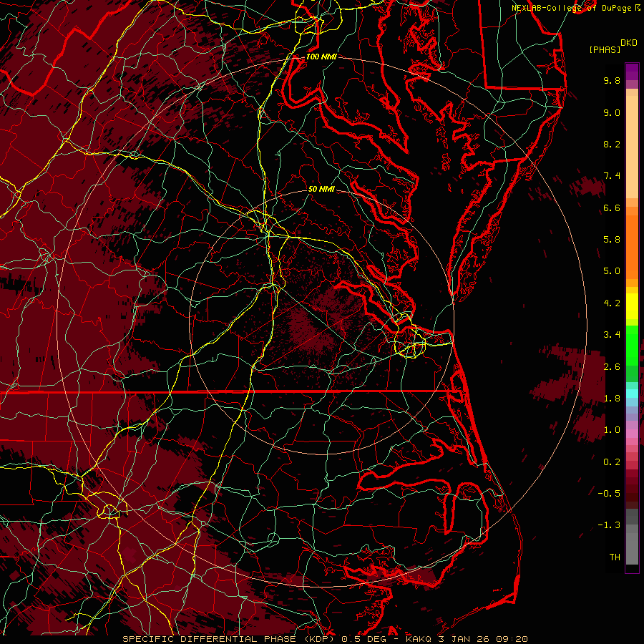Pick the bright yellow color bar segment

pos(632,306)
